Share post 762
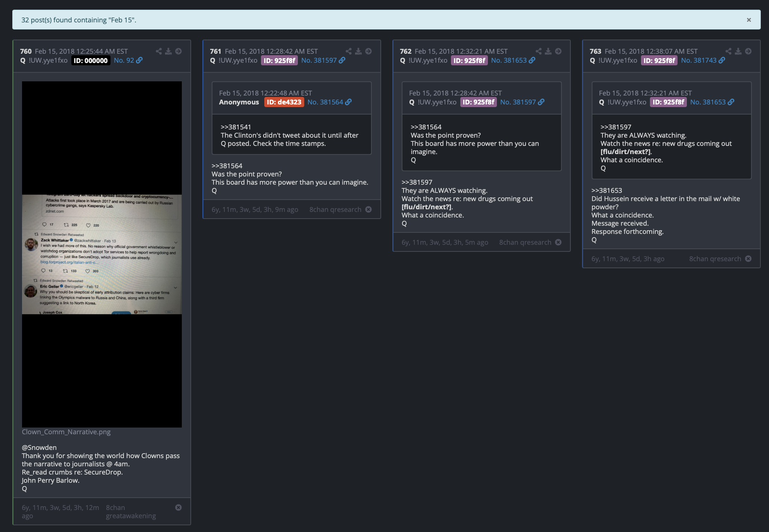Screen dimensions: 769x532 (539, 51)
